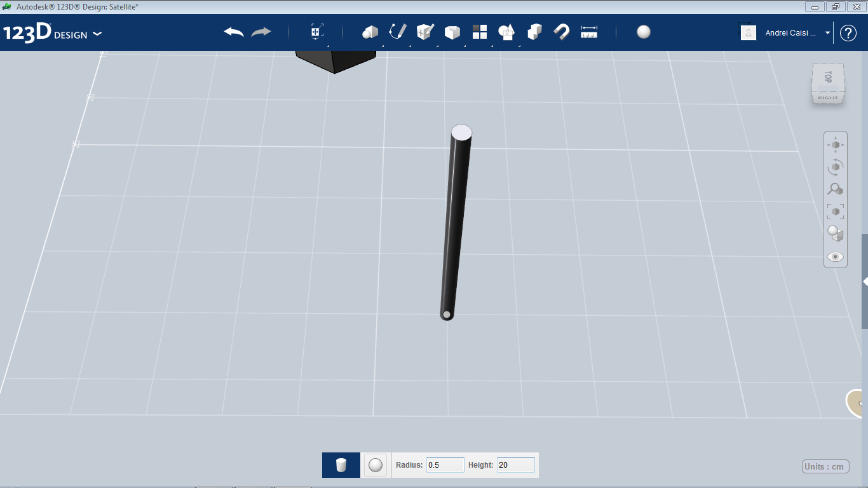This screenshot has height=488, width=868.
Task: Click the Autodesk 123D Design: Satellite* title
Action: (78, 6)
